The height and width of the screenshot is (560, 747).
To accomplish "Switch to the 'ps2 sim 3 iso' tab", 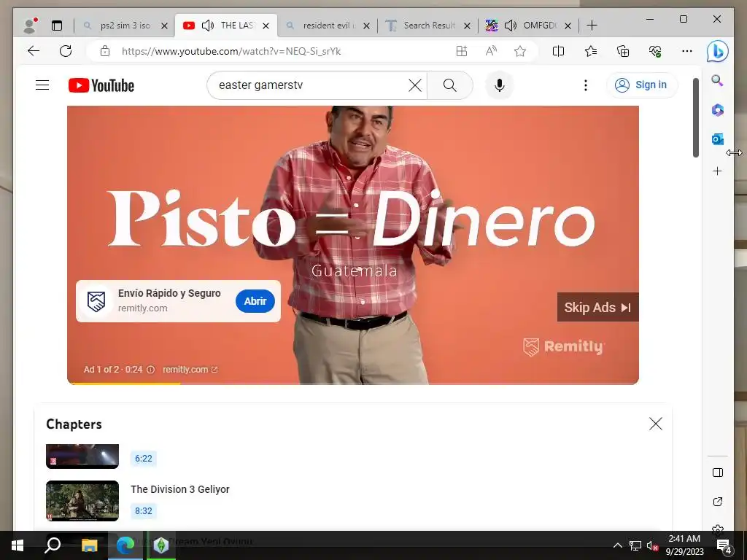I will [x=125, y=26].
